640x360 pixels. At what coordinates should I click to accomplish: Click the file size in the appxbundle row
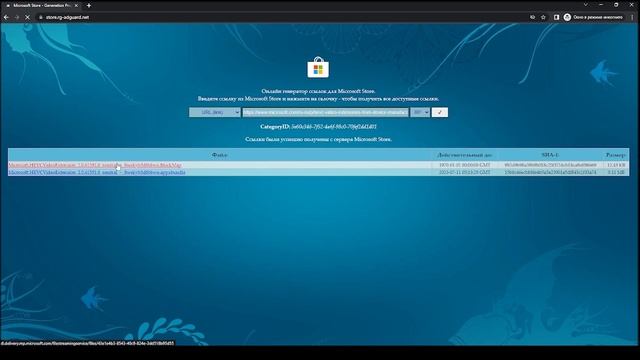tap(616, 173)
